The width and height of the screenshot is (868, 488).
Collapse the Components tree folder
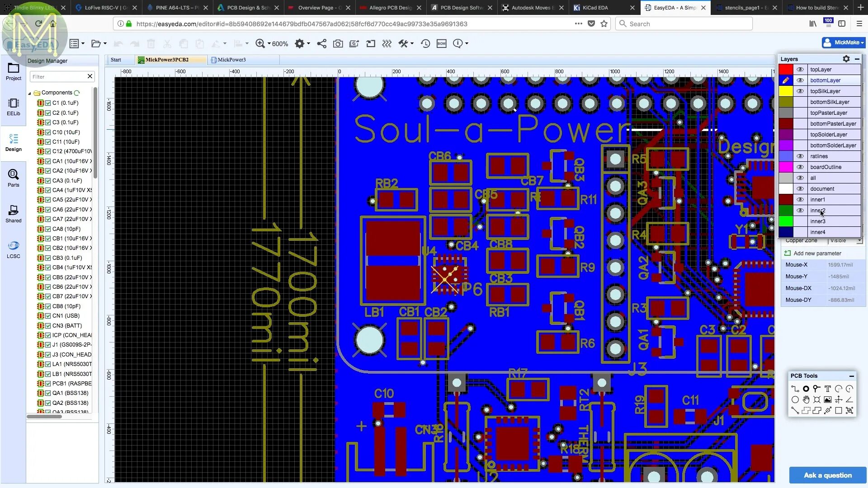(x=30, y=93)
